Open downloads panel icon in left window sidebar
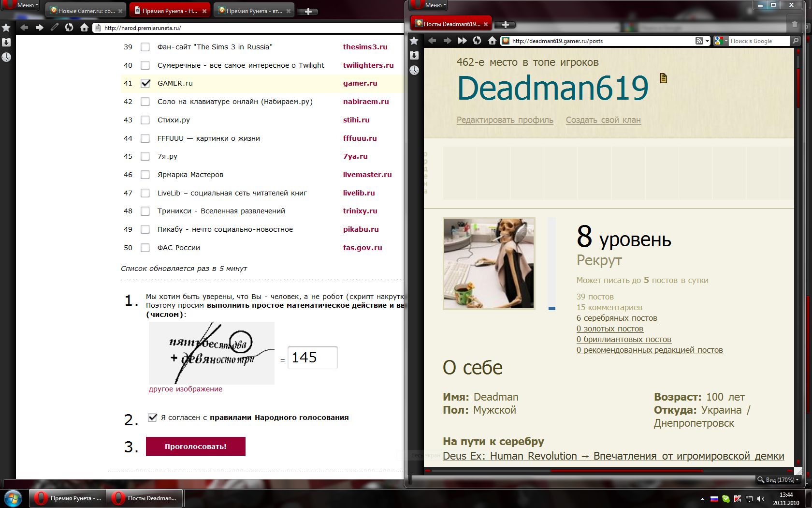812x508 pixels. [x=6, y=43]
